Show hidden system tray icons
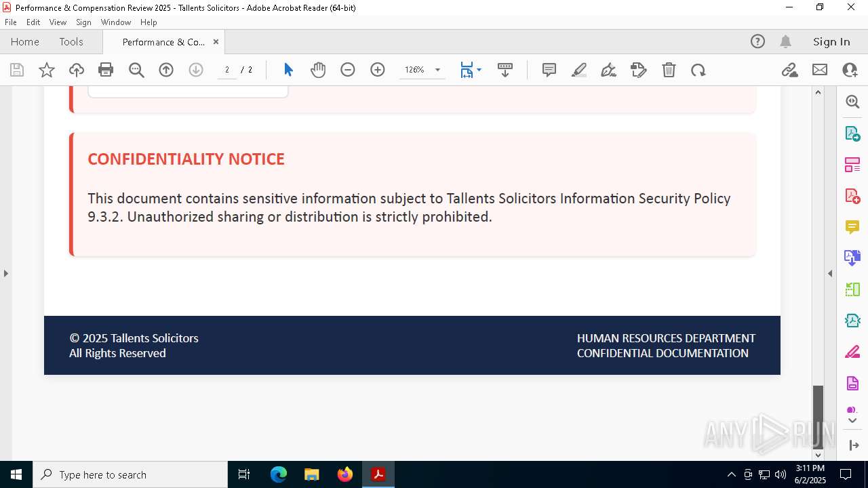868x488 pixels. [x=731, y=474]
